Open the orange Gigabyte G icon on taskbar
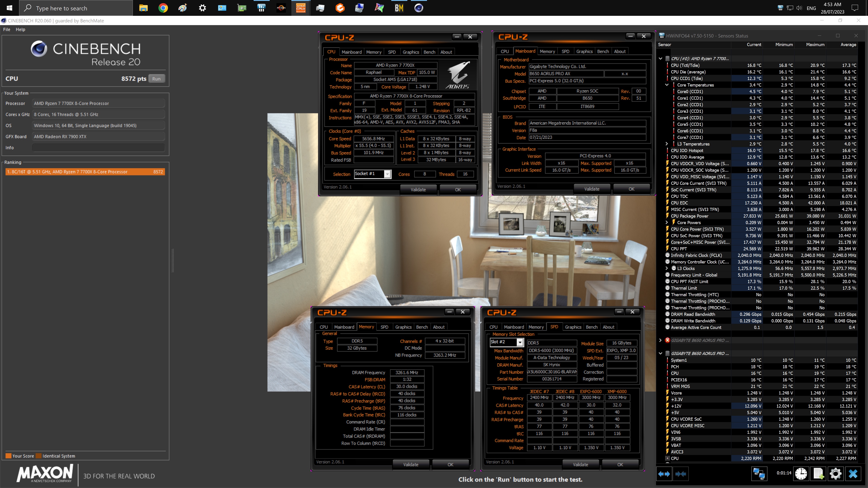The width and height of the screenshot is (868, 488). (340, 8)
